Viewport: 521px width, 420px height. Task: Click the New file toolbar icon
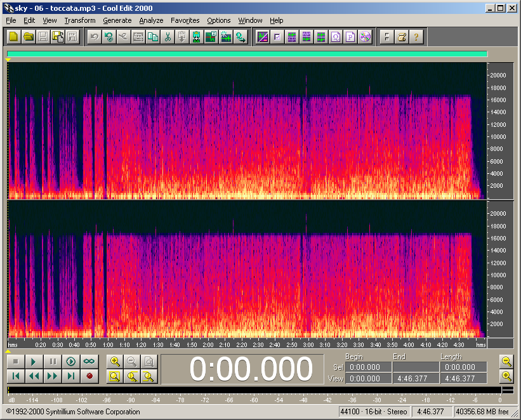click(13, 37)
